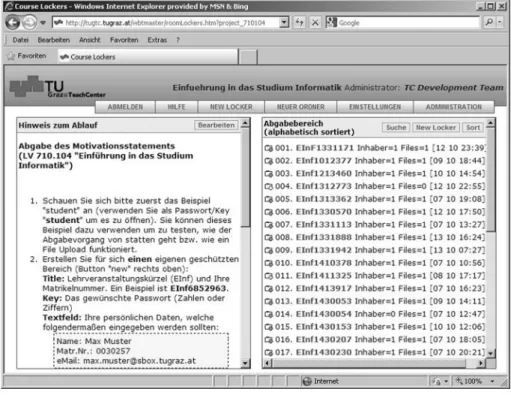This screenshot has height=395, width=511.
Task: Open the Extras menu
Action: [157, 40]
